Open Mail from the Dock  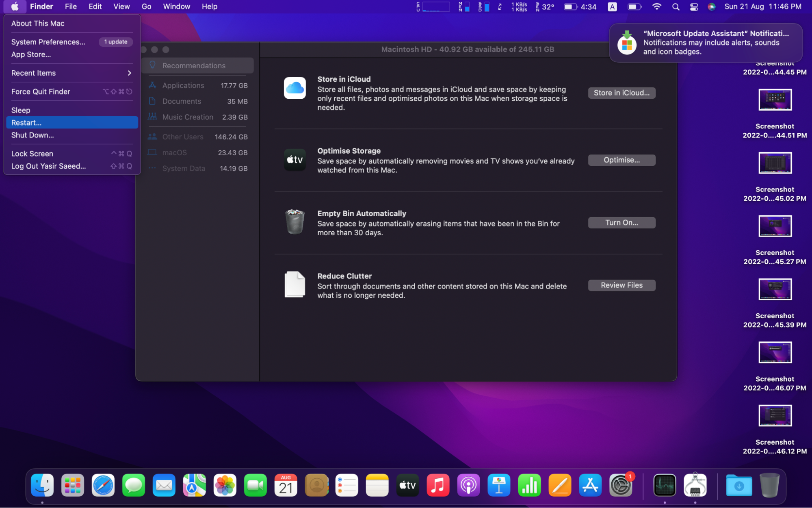coord(164,485)
